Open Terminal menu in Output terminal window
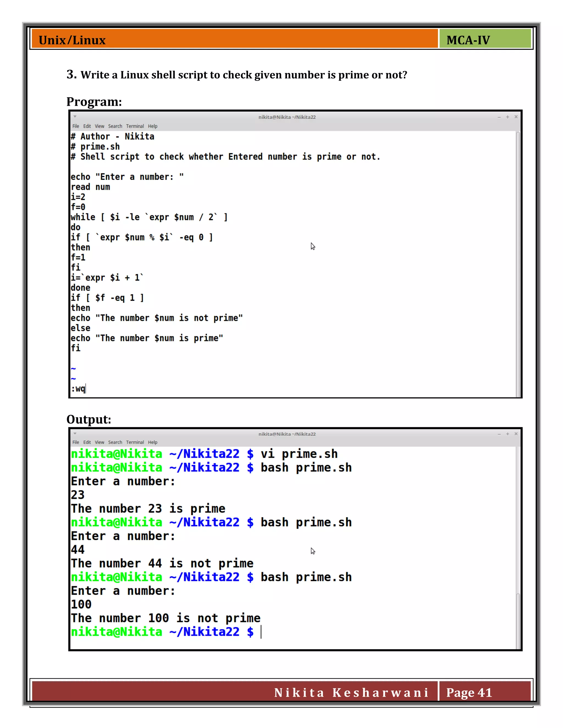This screenshot has width=563, height=728. click(x=135, y=442)
